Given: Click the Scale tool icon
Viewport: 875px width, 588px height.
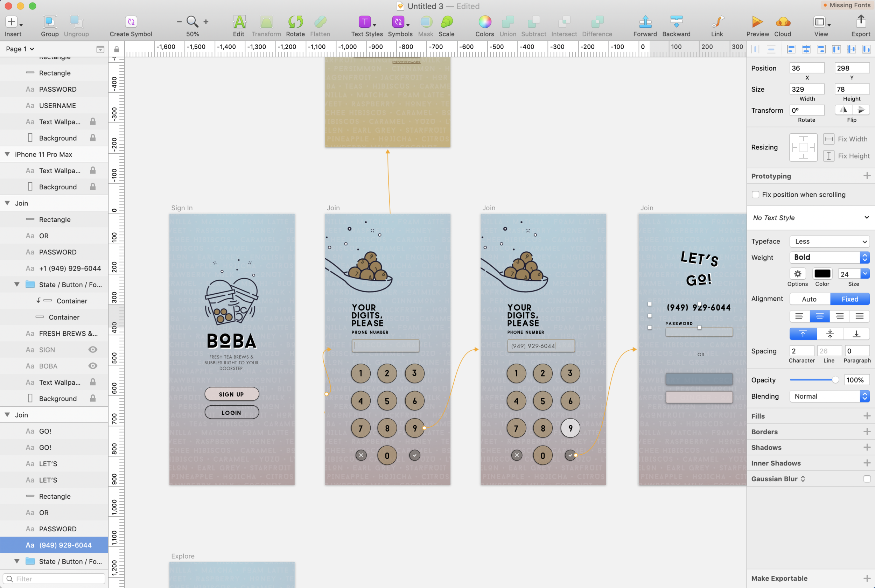Looking at the screenshot, I should pos(447,22).
